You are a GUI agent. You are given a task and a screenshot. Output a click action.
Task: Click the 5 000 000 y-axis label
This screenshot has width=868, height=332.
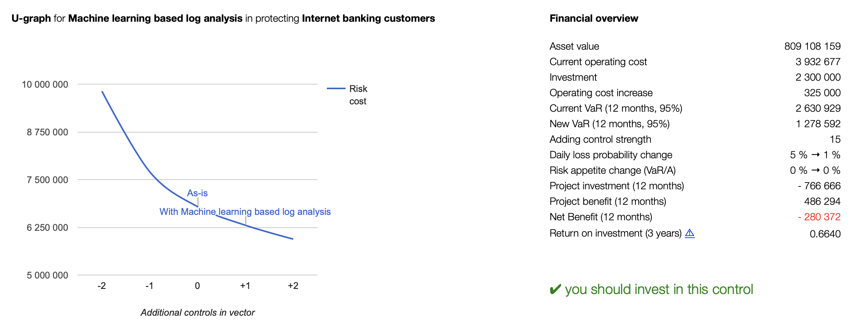(47, 275)
